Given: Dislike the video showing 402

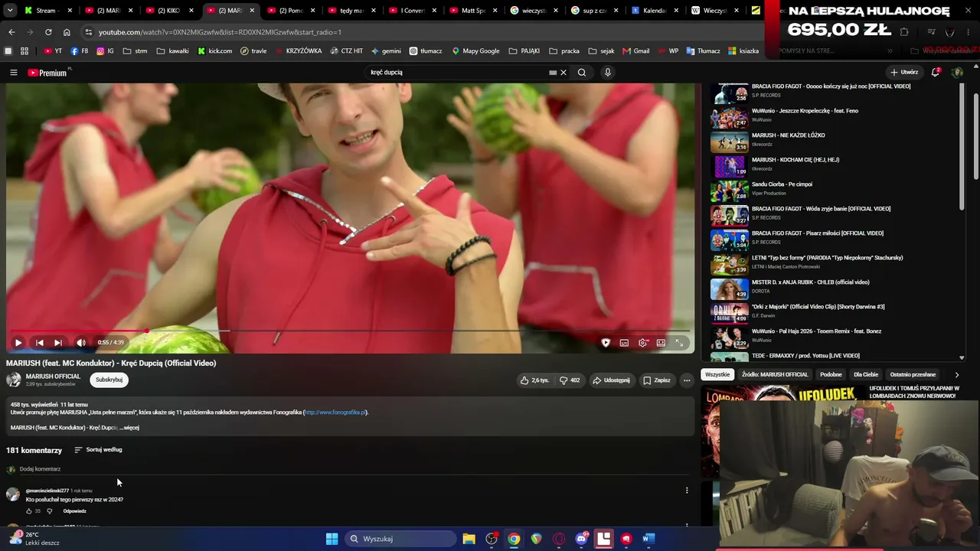Looking at the screenshot, I should [x=570, y=380].
